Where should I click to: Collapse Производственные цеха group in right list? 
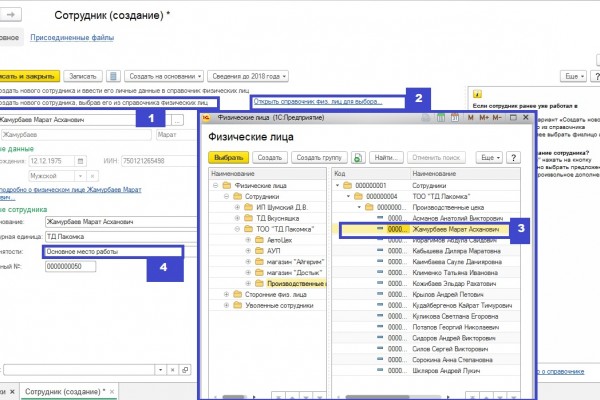tap(359, 207)
